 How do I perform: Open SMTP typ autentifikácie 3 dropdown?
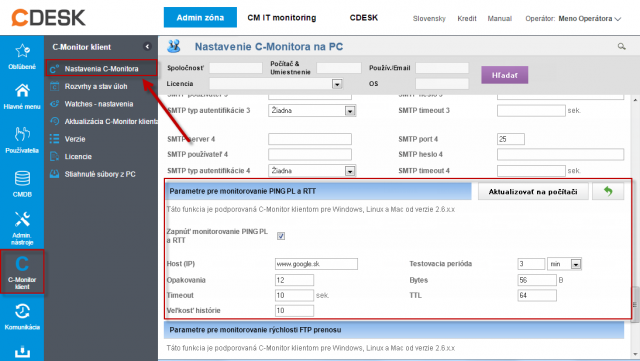tap(312, 111)
